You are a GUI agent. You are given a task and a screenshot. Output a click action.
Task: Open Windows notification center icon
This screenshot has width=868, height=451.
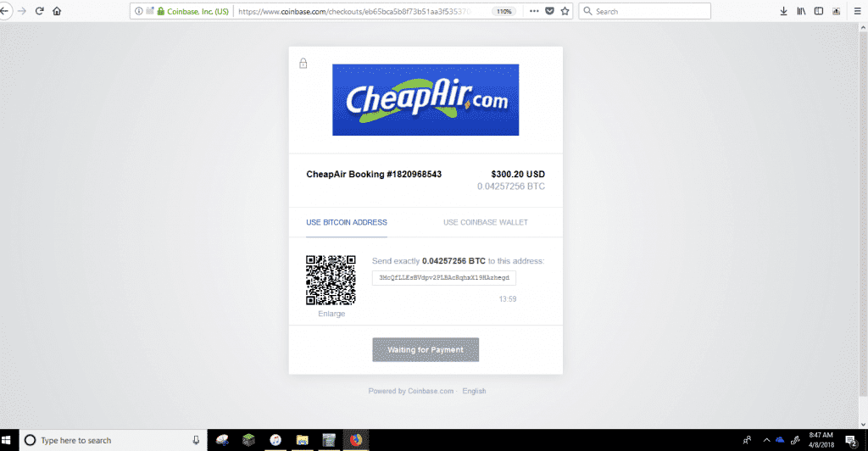(x=851, y=441)
